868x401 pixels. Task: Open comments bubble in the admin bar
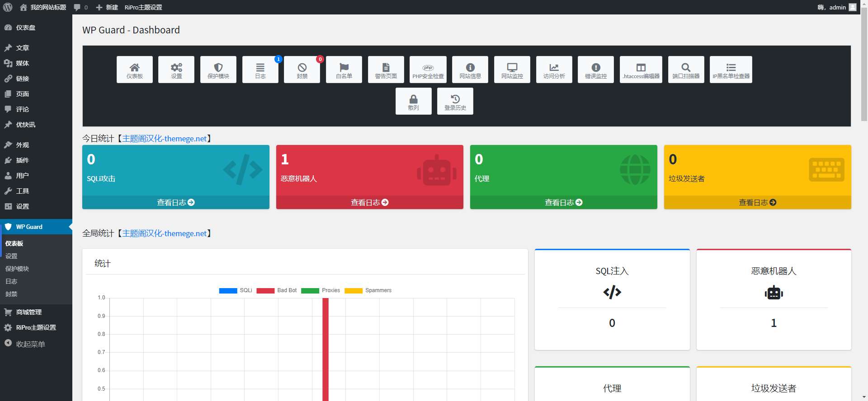point(80,7)
